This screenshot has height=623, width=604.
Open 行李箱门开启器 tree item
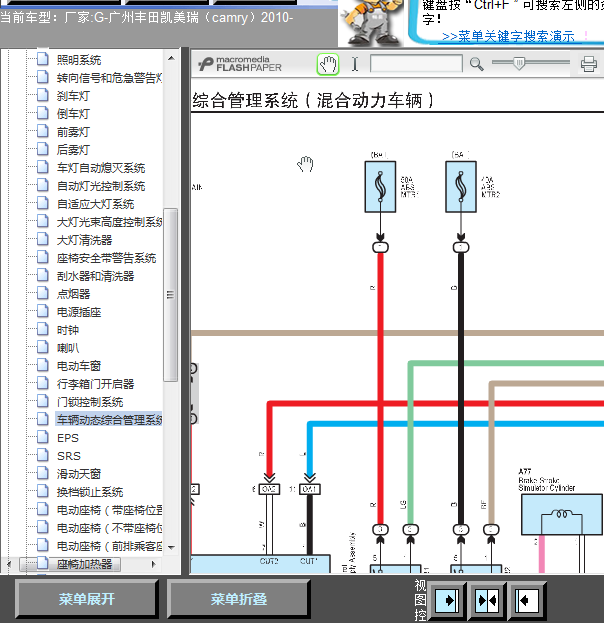(x=95, y=384)
